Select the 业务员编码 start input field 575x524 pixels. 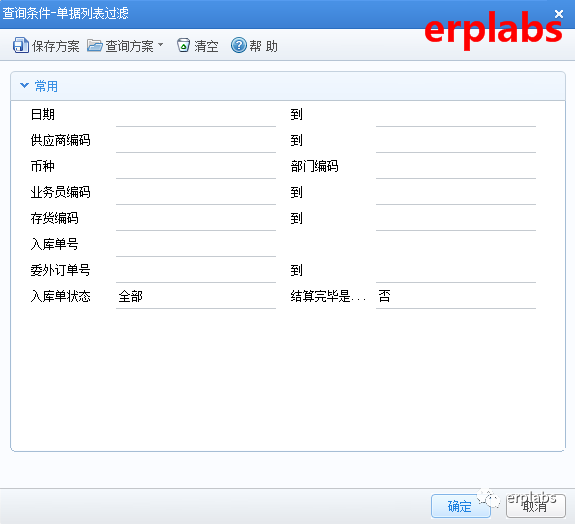196,193
